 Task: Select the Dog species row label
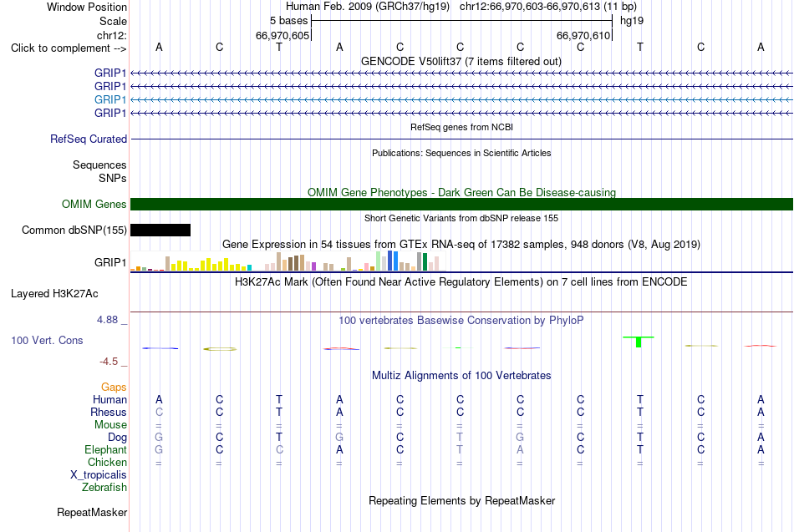point(117,438)
